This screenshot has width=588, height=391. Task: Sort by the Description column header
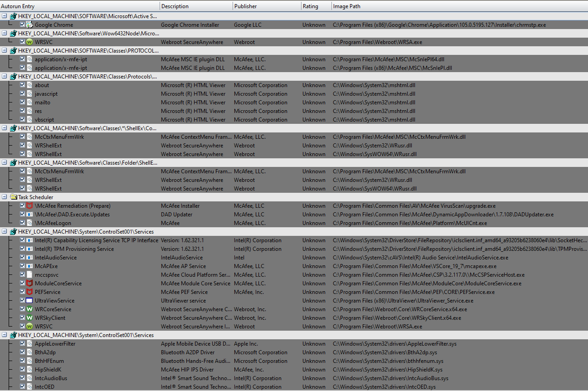(x=196, y=6)
